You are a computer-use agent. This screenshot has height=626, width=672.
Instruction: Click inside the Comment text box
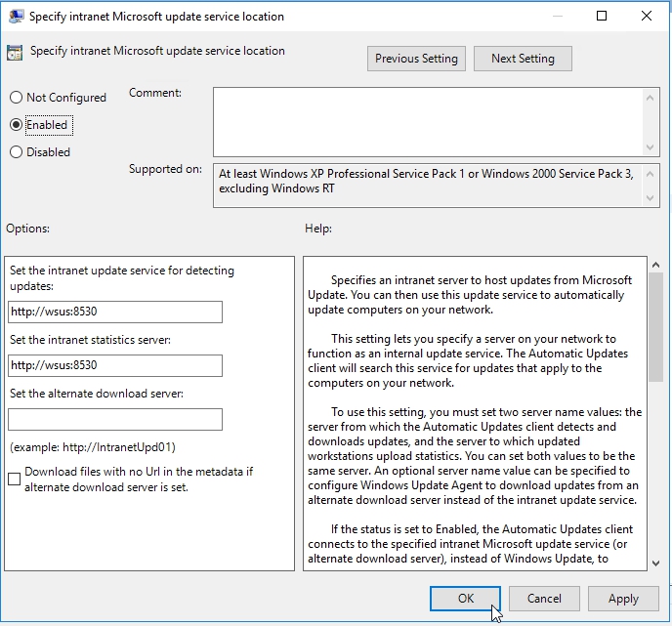428,119
